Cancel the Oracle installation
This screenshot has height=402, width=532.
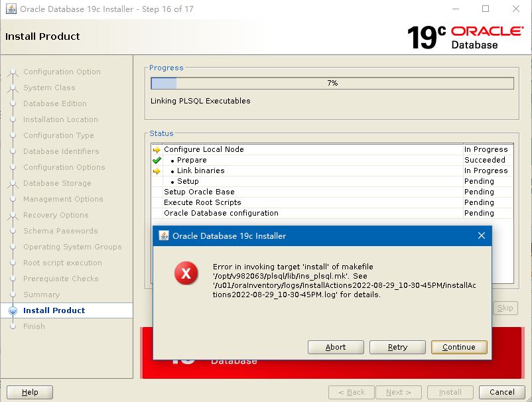501,392
